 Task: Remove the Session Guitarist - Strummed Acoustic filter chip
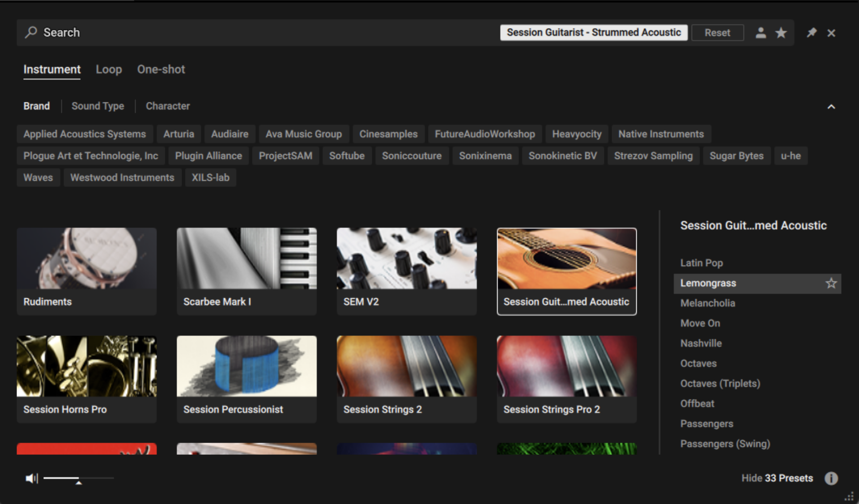point(594,32)
